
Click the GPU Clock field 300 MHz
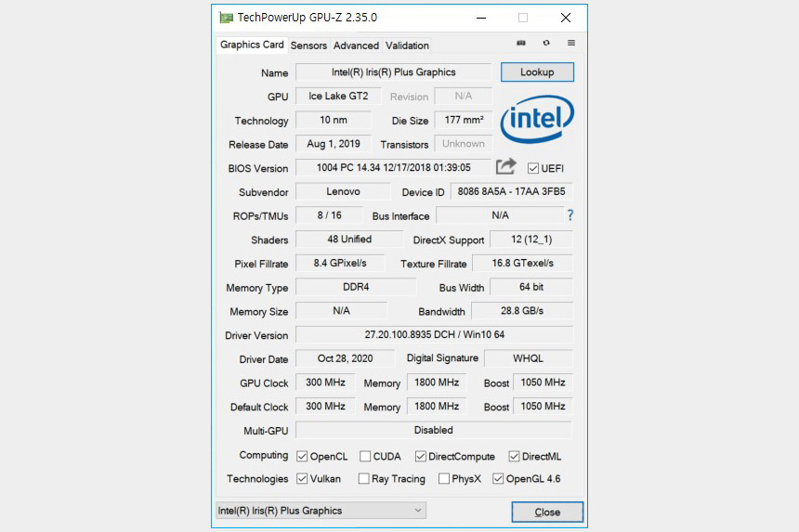click(x=325, y=383)
